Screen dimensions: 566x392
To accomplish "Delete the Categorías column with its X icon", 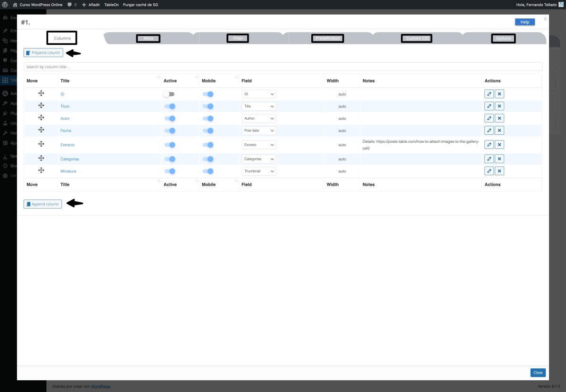I will 499,159.
